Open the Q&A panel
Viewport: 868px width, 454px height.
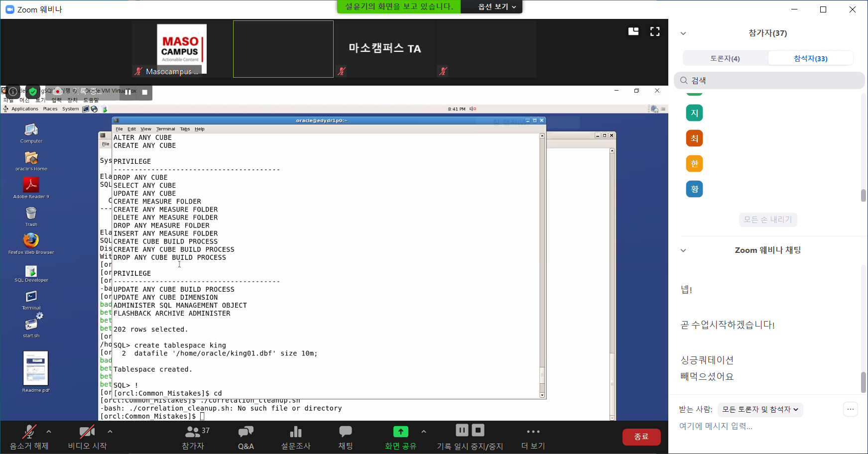pos(246,432)
